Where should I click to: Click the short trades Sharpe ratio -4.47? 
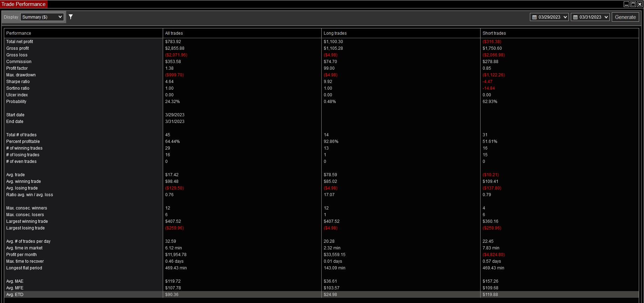(x=487, y=82)
